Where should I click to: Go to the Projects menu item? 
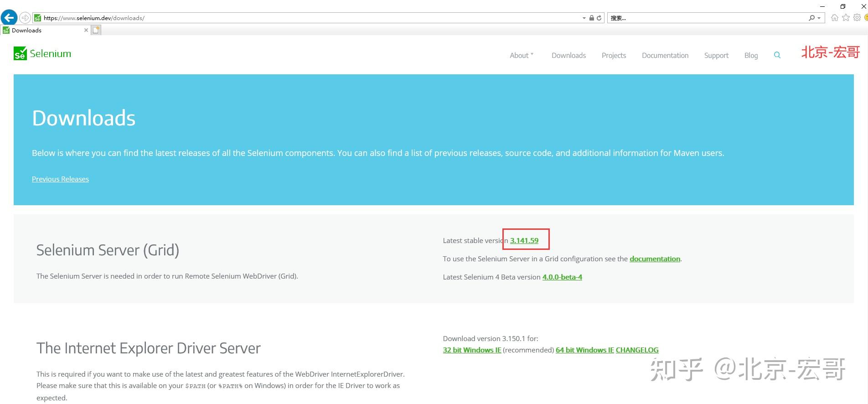pos(614,55)
